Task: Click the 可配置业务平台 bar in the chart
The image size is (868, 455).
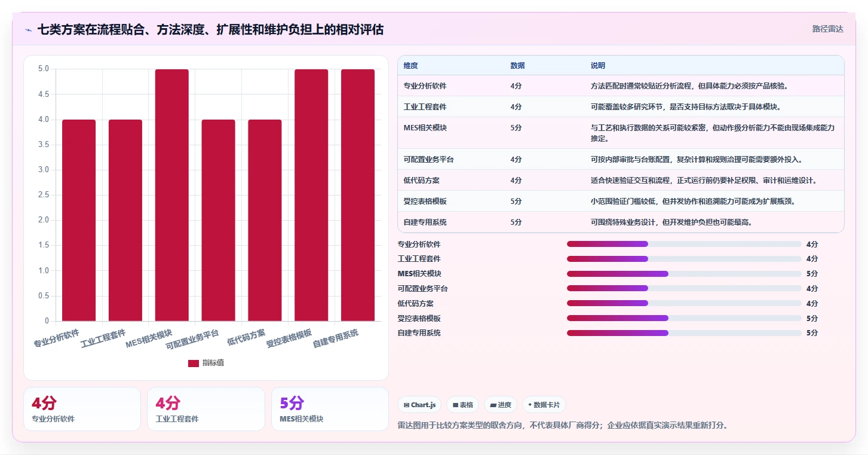Action: pyautogui.click(x=219, y=220)
